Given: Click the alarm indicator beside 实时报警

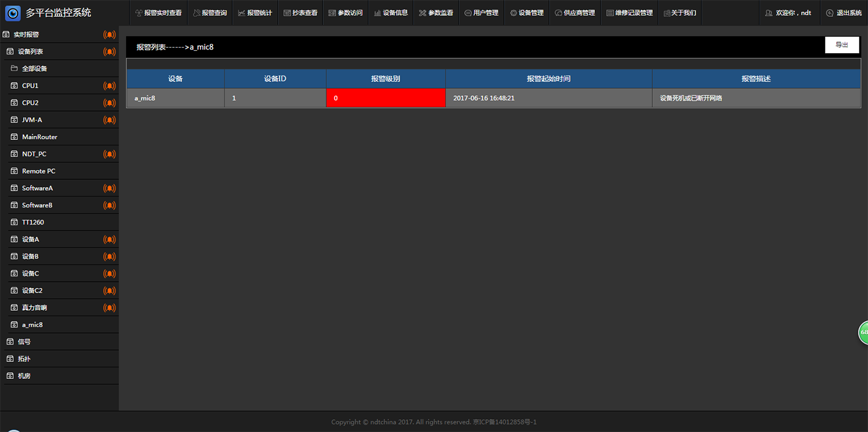Looking at the screenshot, I should [x=109, y=35].
